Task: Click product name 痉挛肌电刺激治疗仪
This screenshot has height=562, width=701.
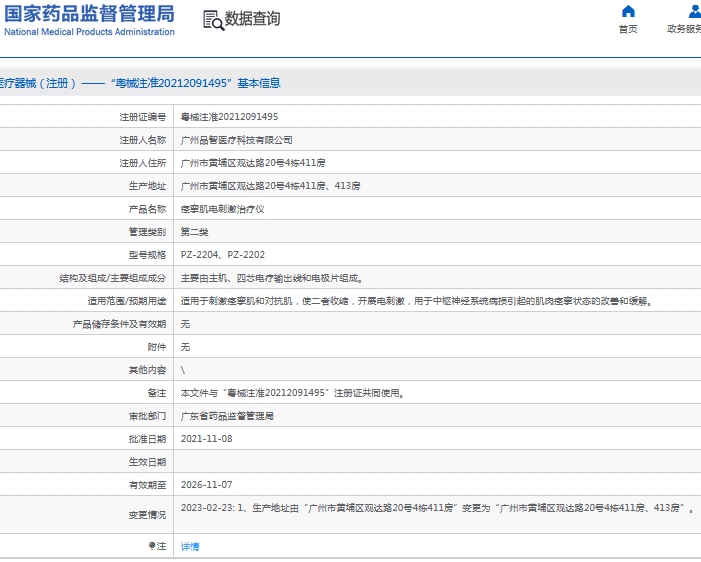Action: (222, 209)
